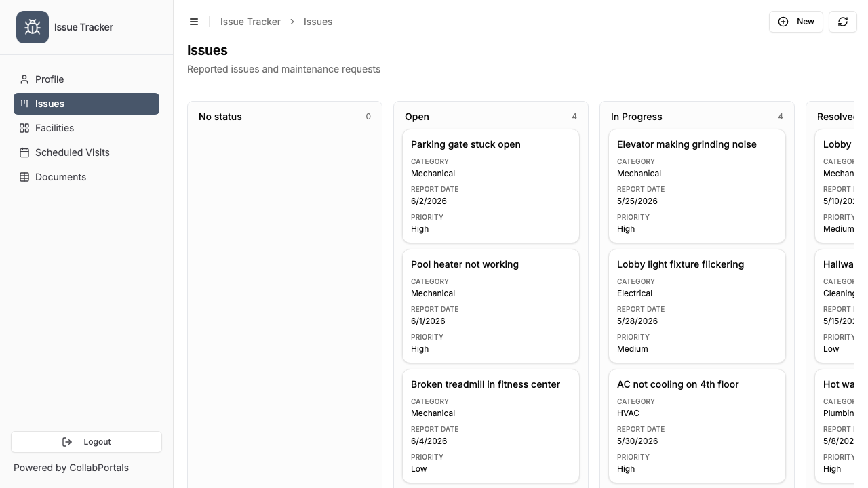The width and height of the screenshot is (868, 488).
Task: Click 'Low' priority on Broken treadmill card
Action: (x=419, y=469)
